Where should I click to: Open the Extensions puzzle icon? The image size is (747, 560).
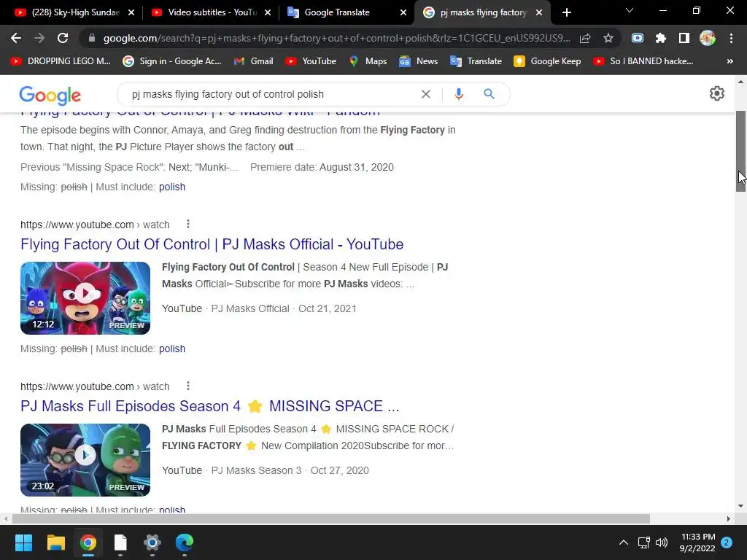[x=660, y=38]
